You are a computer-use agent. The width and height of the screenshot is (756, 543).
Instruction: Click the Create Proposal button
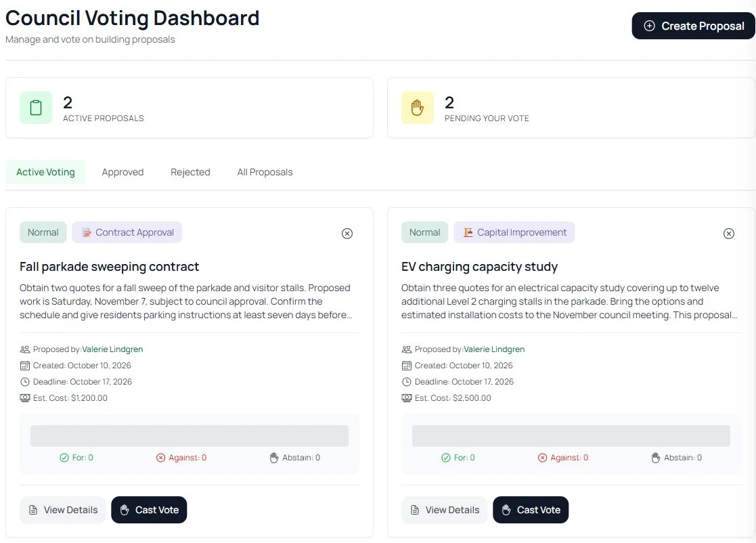coord(693,26)
